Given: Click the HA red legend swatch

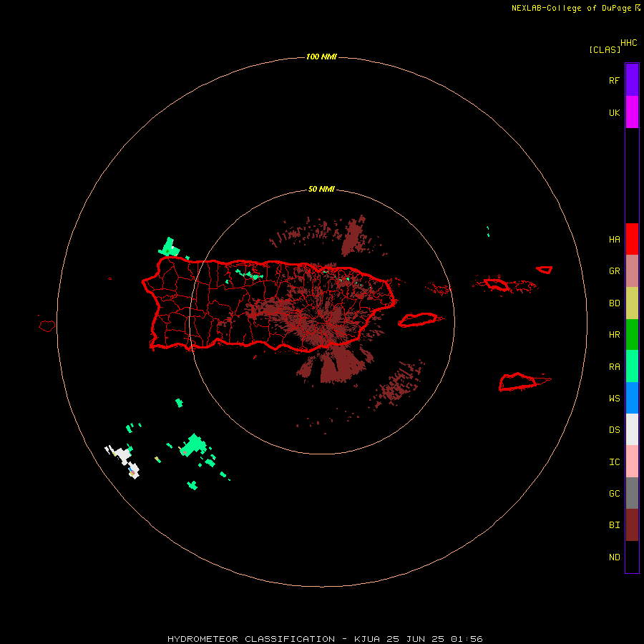Looking at the screenshot, I should pos(632,239).
